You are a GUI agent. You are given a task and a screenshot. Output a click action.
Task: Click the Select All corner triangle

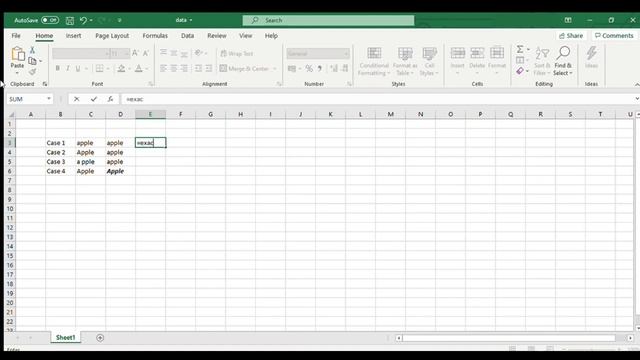click(x=11, y=114)
